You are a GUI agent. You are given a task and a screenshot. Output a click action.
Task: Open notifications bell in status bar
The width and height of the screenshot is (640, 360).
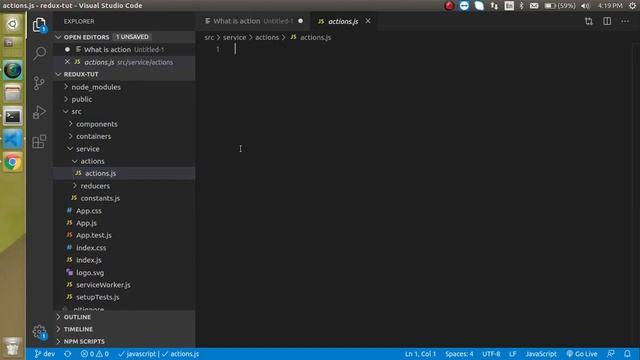click(x=627, y=354)
